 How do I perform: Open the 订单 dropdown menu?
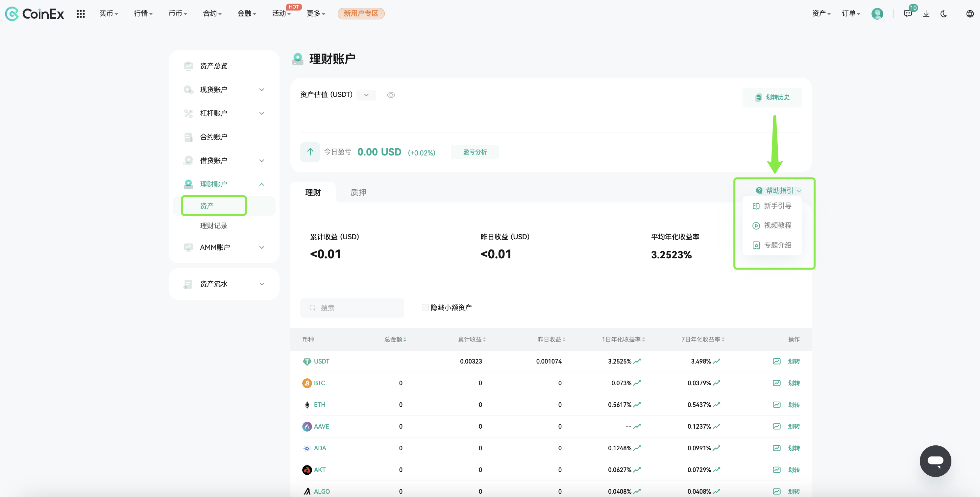851,14
